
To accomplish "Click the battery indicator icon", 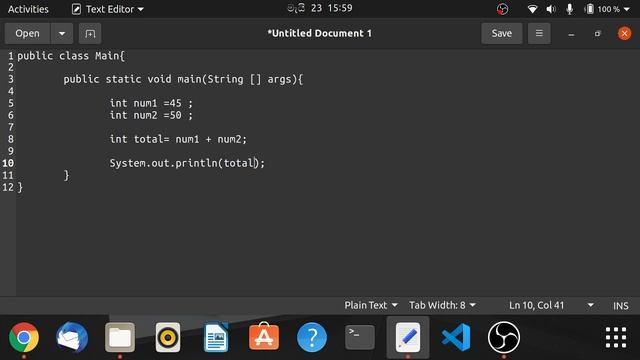I will [x=589, y=9].
